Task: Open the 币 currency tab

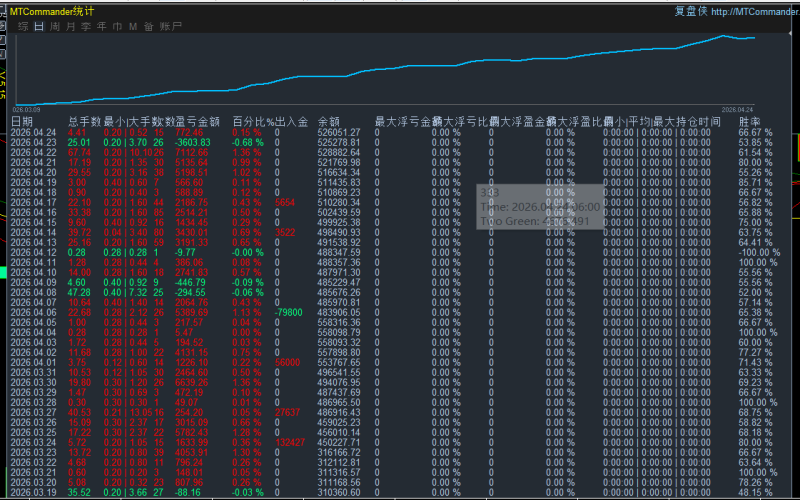Action: coord(117,27)
